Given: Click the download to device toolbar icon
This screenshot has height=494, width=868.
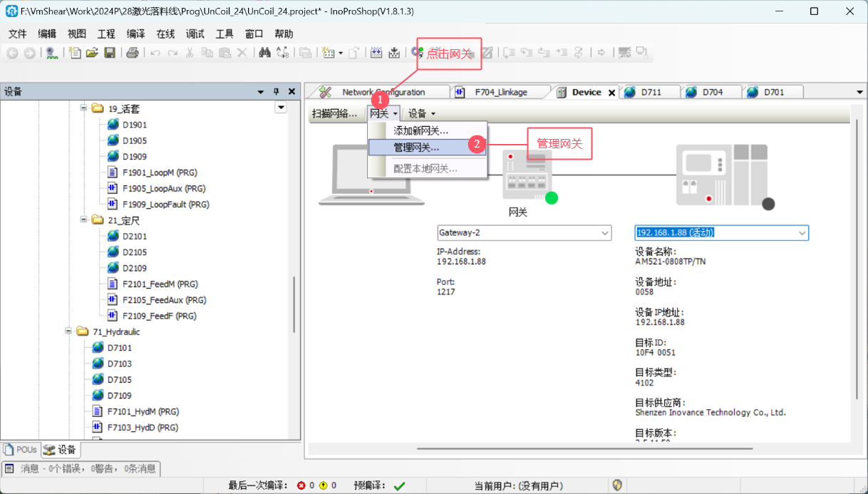Looking at the screenshot, I should pos(393,53).
